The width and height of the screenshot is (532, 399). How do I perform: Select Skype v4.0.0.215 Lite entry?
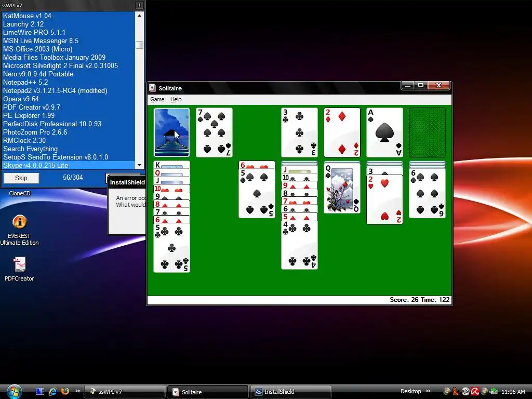click(69, 165)
